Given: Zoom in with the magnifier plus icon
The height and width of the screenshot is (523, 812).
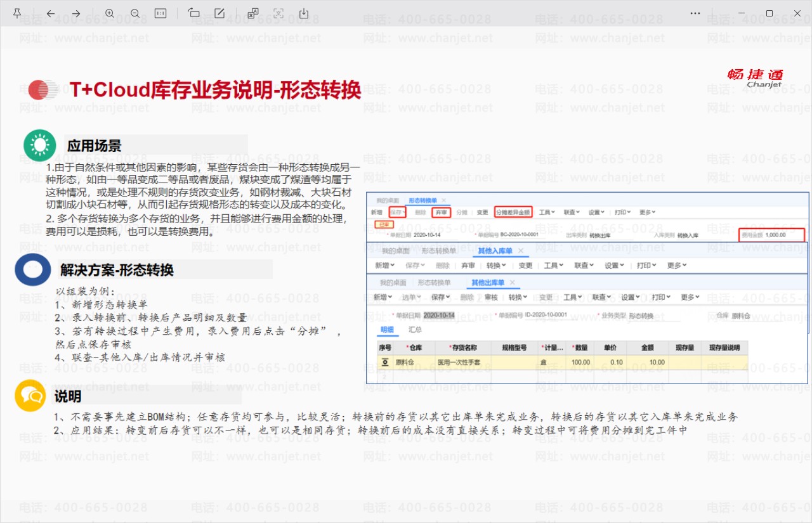Looking at the screenshot, I should pos(110,13).
